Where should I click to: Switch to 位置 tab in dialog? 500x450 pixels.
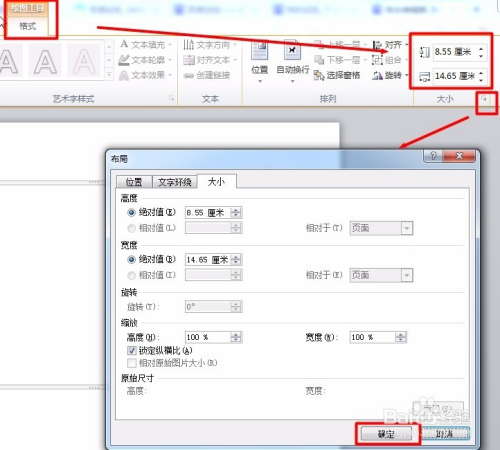pos(134,182)
